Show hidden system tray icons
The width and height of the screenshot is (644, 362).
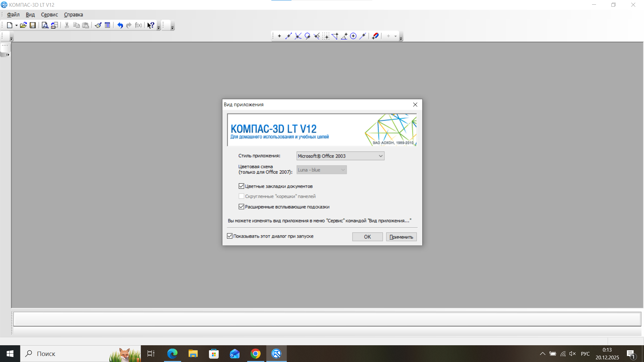(x=542, y=354)
